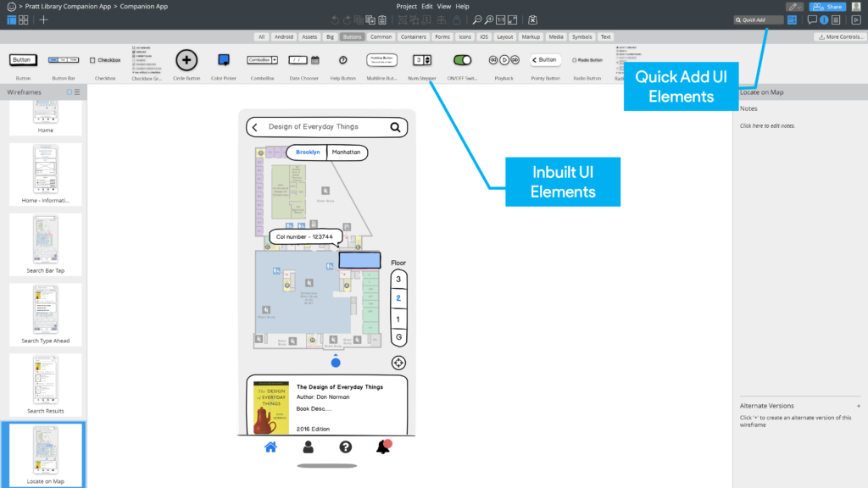Switch to the Icons library tab
The image size is (868, 488).
click(465, 36)
